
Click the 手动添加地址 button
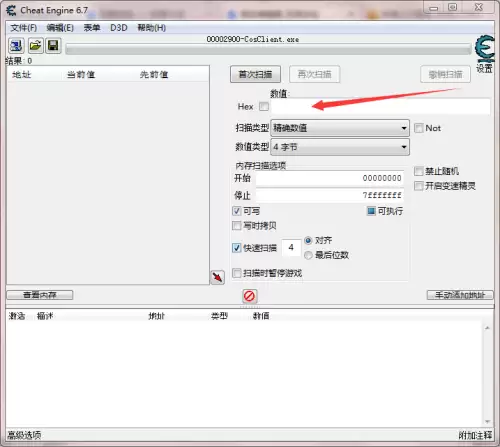click(460, 295)
